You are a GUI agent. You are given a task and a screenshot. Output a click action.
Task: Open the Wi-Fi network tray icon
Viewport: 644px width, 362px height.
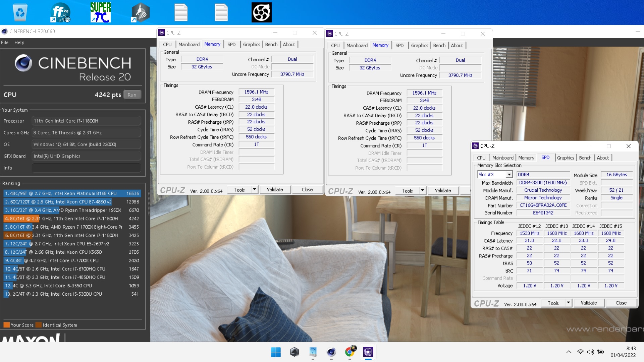click(580, 352)
